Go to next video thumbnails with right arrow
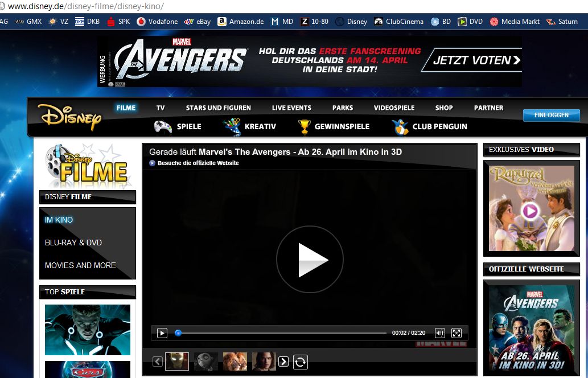Screen dimensions: 588x378 coord(283,361)
